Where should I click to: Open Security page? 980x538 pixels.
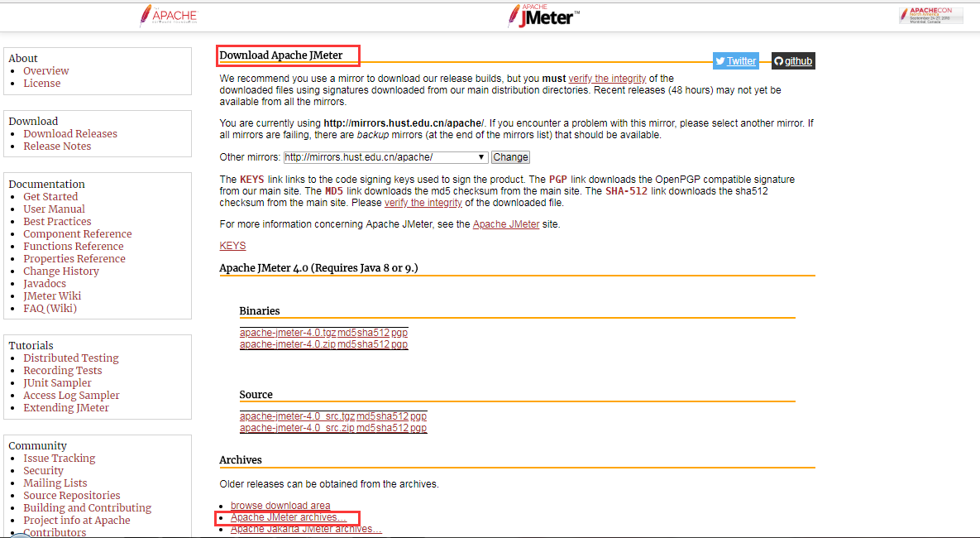[43, 470]
